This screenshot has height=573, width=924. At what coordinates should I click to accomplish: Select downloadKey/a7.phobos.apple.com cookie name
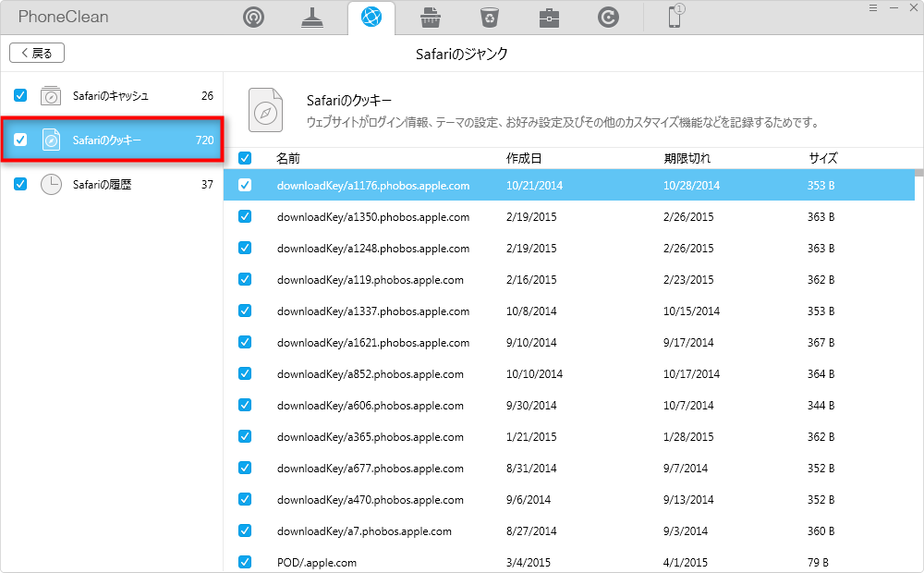coord(364,531)
